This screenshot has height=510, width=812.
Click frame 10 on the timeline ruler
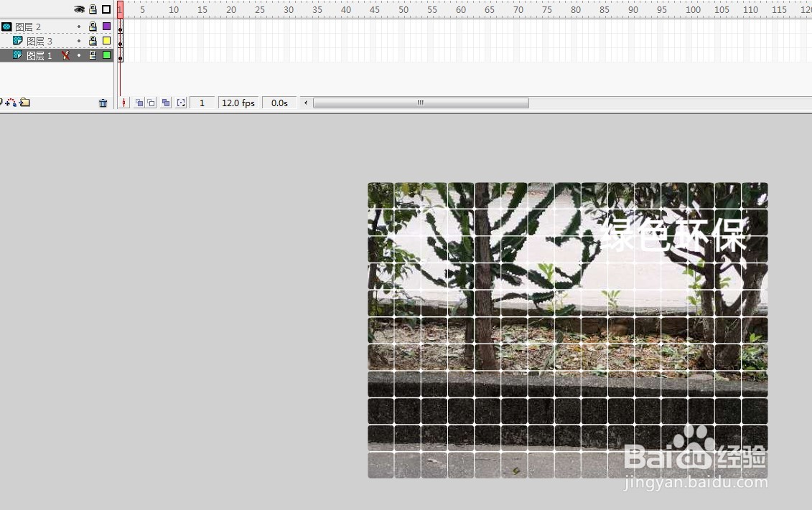click(x=174, y=9)
